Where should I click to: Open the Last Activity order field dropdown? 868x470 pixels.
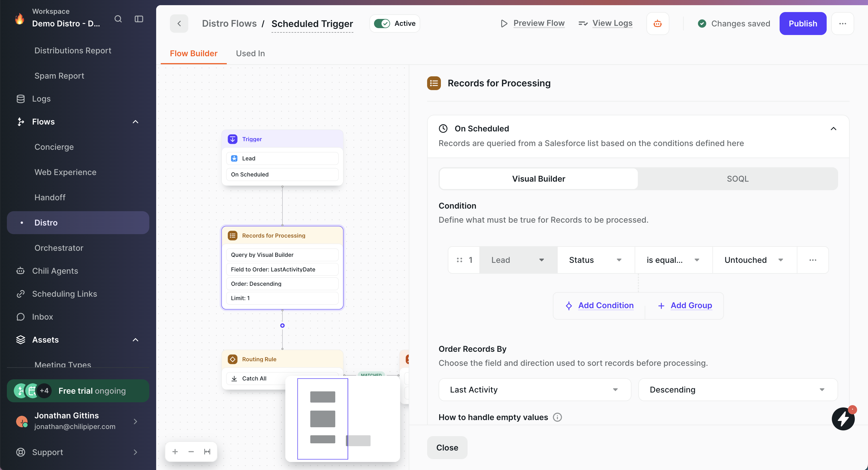[534, 389]
